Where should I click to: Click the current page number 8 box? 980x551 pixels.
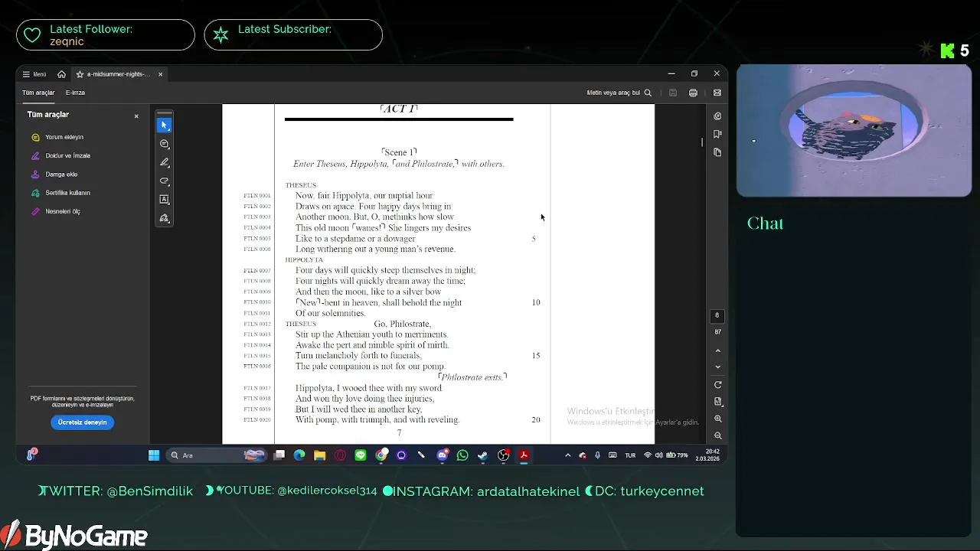(x=717, y=315)
